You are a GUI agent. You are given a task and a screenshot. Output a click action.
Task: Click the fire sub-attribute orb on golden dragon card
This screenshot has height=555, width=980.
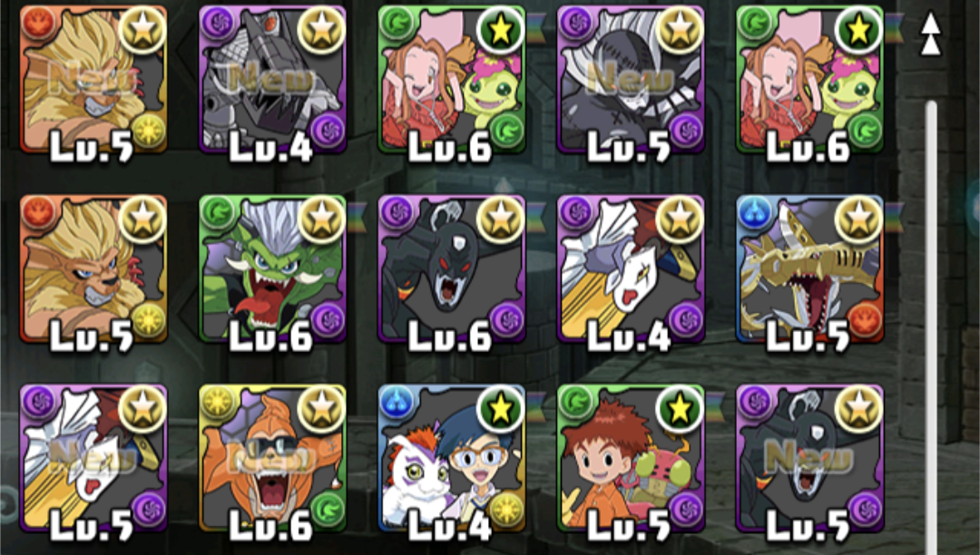[865, 320]
